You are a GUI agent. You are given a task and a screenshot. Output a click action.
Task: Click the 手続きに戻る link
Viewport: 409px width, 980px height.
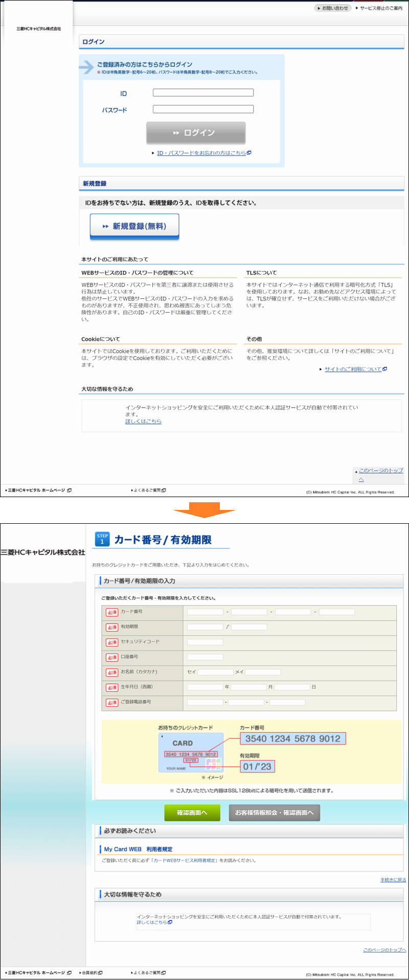click(x=393, y=879)
